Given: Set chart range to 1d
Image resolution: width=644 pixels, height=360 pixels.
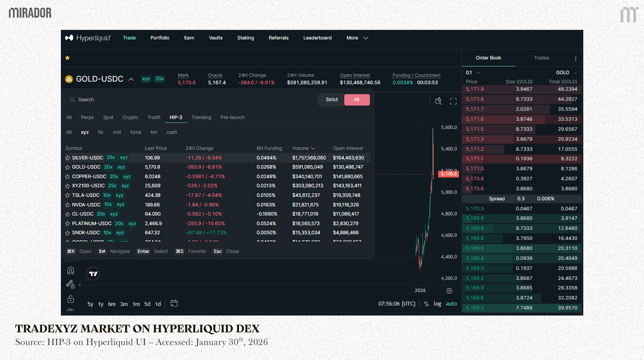Looking at the screenshot, I should click(x=158, y=304).
